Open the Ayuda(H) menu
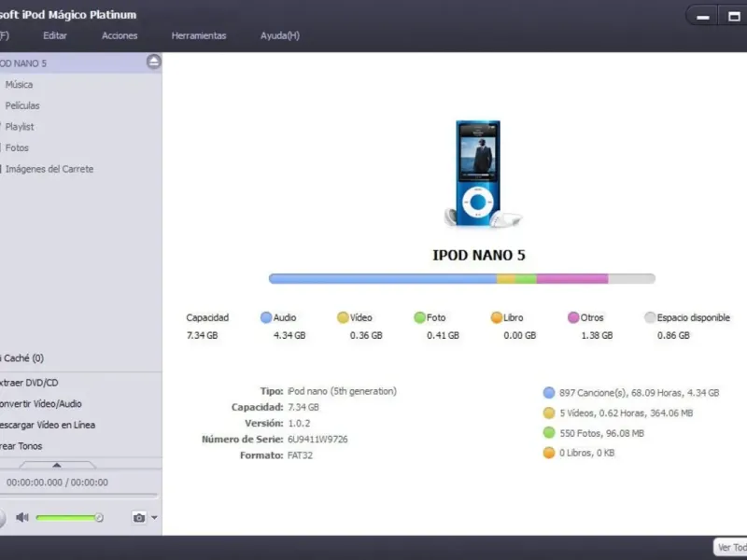This screenshot has width=747, height=560. (x=280, y=35)
